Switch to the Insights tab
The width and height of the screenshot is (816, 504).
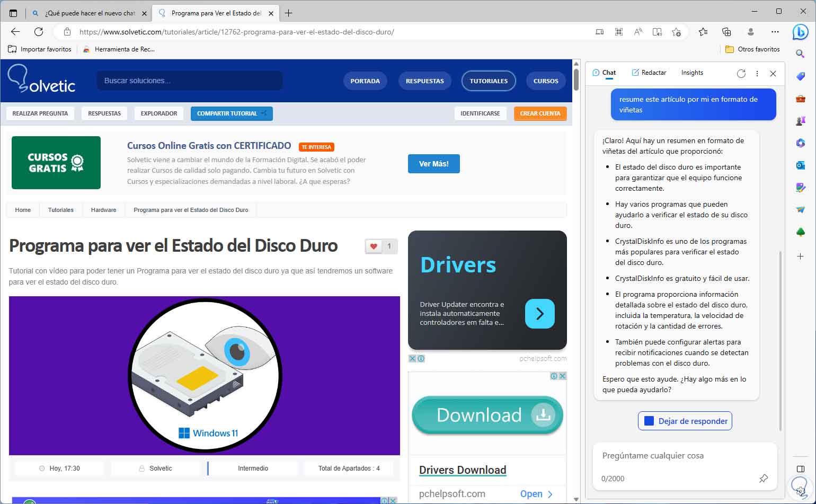(692, 73)
